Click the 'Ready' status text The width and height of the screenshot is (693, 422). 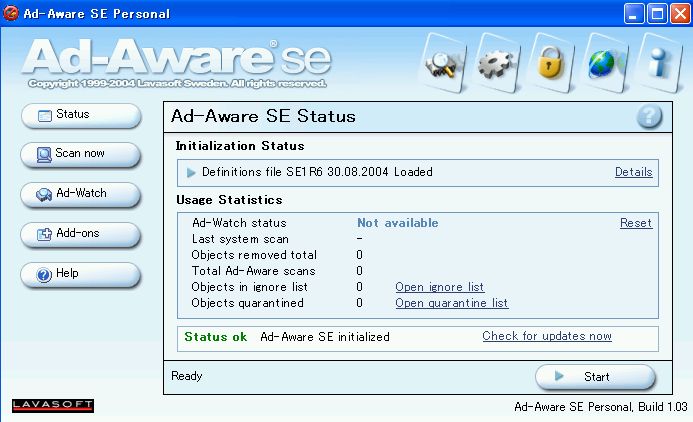(x=187, y=376)
